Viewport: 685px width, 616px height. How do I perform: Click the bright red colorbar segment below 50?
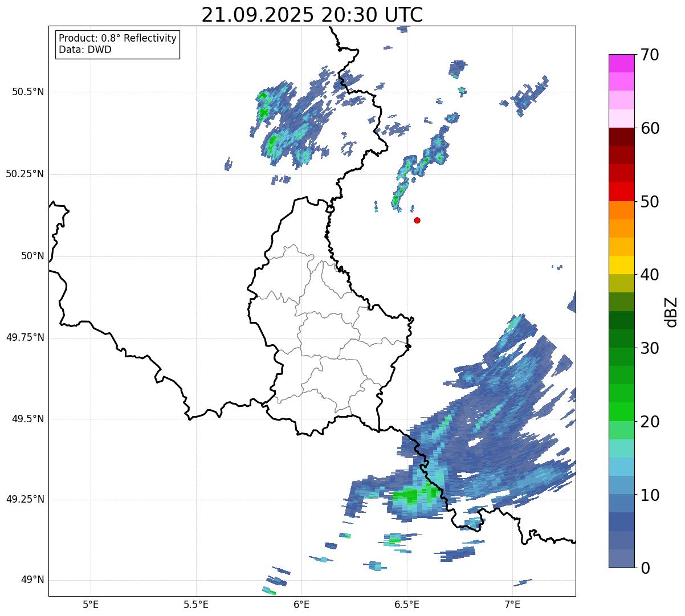pos(621,192)
